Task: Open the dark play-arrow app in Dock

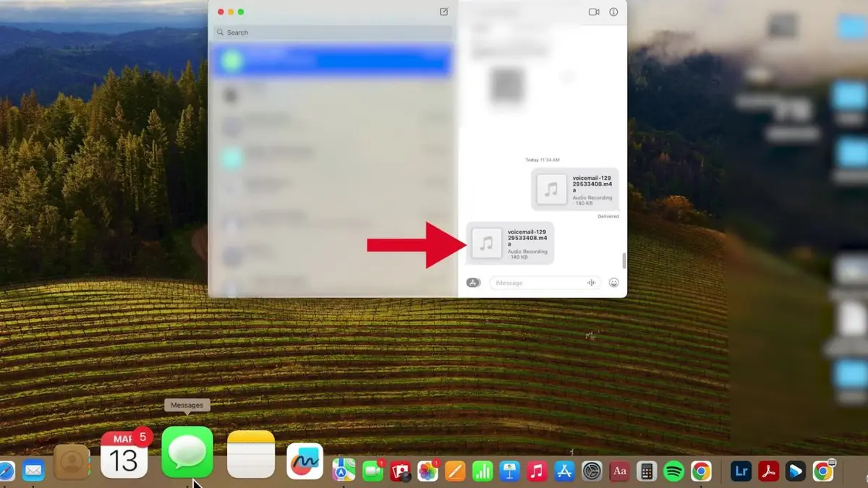Action: tap(796, 471)
